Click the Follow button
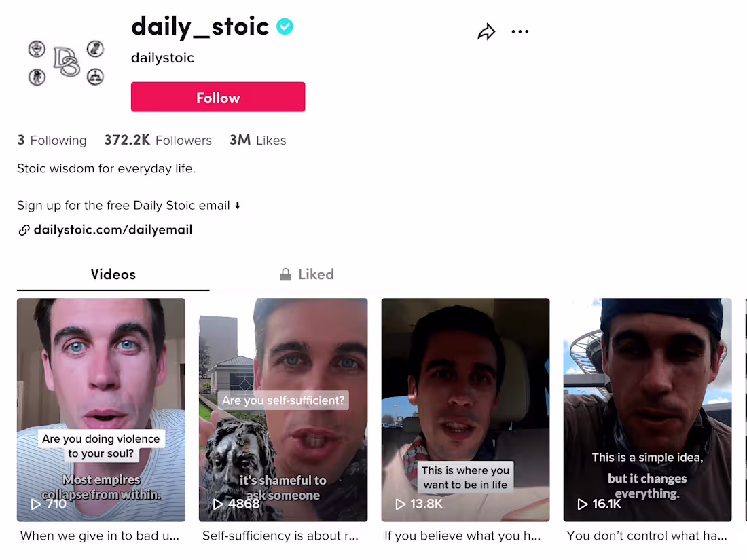Screen dimensions: 747x560 217,97
